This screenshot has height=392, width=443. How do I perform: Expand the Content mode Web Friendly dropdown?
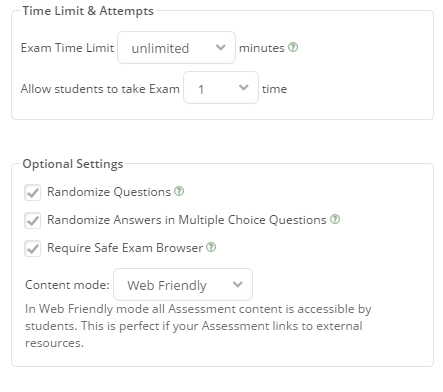point(183,285)
